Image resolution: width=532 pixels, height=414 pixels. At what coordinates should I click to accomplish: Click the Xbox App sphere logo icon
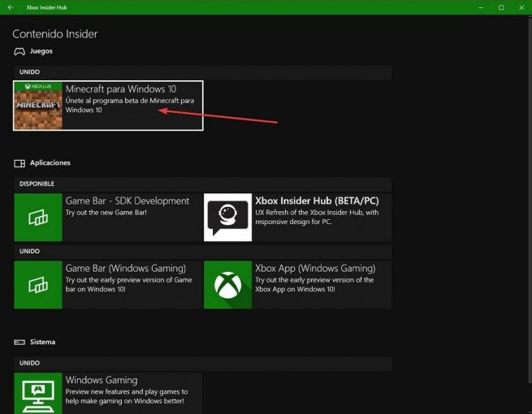(x=227, y=285)
